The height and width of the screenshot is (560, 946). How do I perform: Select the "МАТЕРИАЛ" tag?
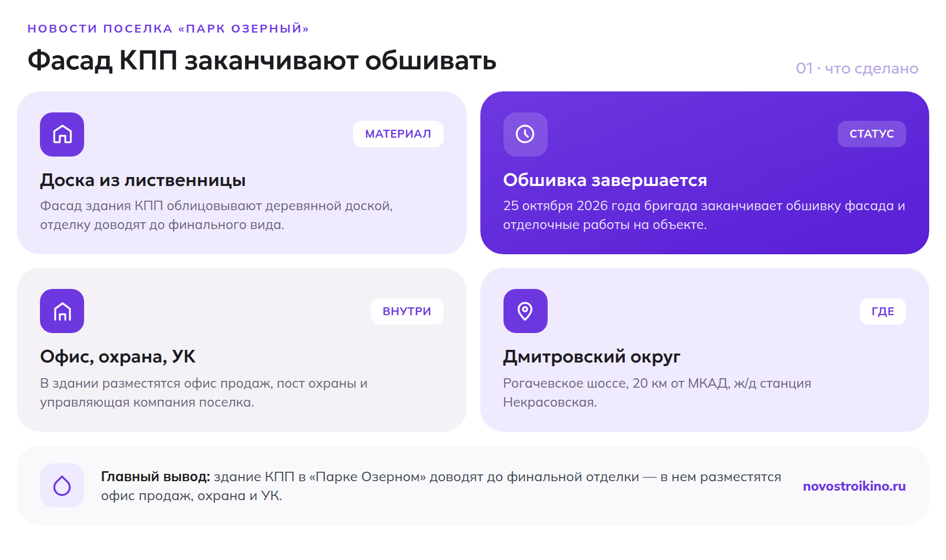coord(398,134)
